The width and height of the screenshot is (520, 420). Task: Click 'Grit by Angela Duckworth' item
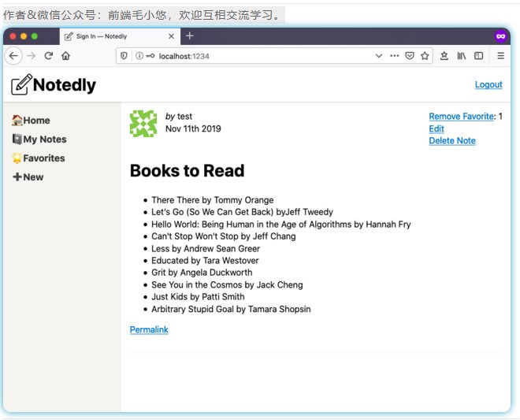coord(202,273)
